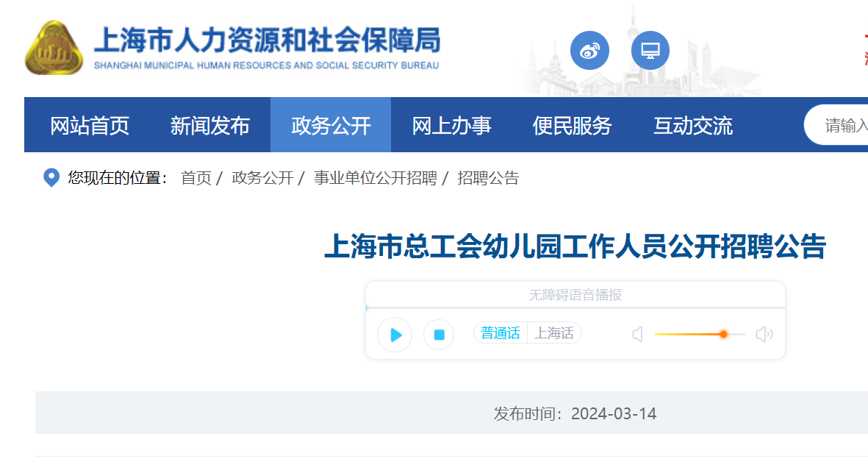
Task: Open 网上办事 navigation tab
Action: tap(451, 125)
